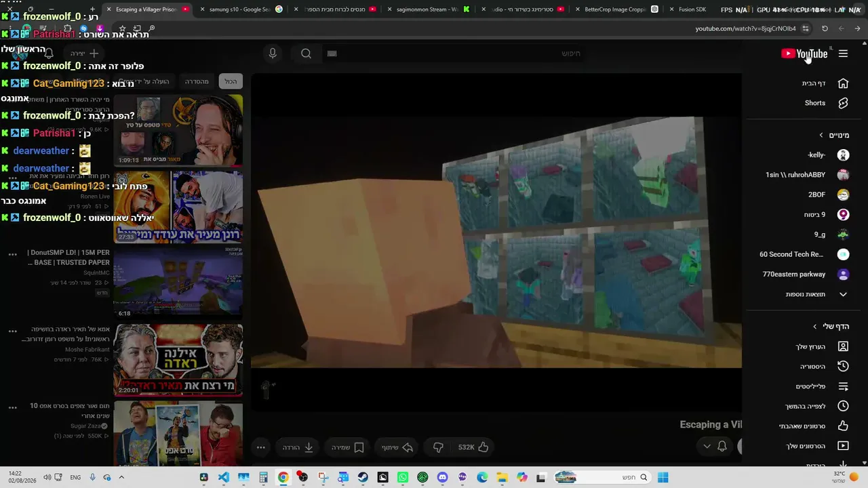Open the DonutSMP 6:18 video thumbnail
The width and height of the screenshot is (868, 488).
pos(178,283)
